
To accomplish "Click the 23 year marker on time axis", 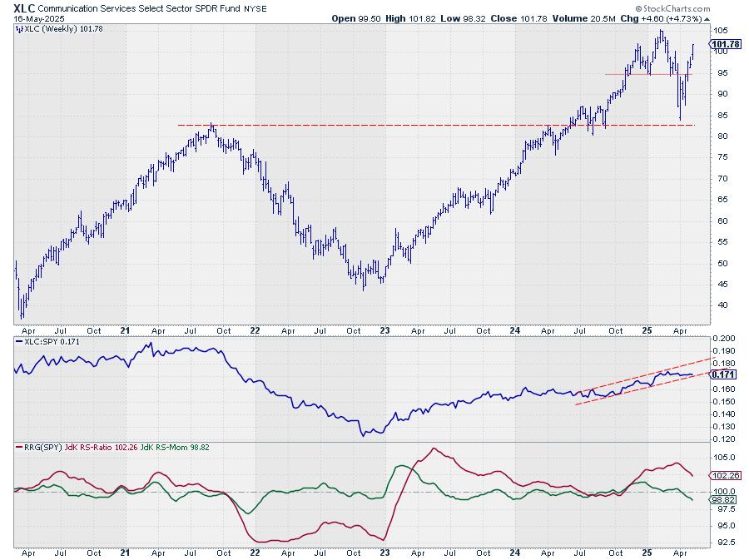I will pos(385,551).
